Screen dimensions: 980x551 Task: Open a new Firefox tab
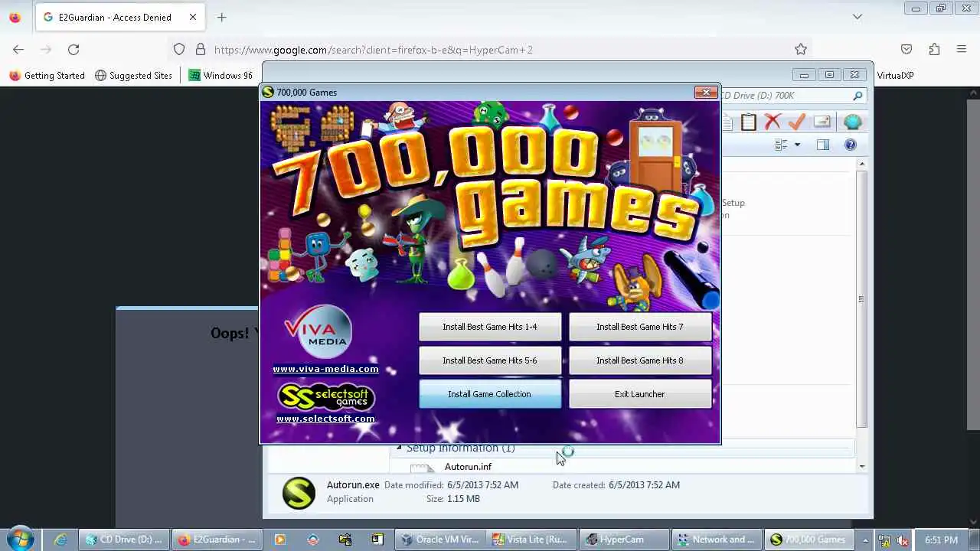pos(221,17)
